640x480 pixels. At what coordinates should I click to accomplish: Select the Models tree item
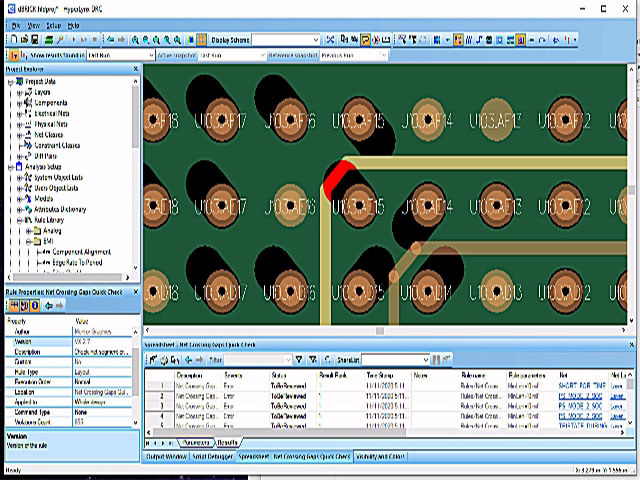click(44, 198)
